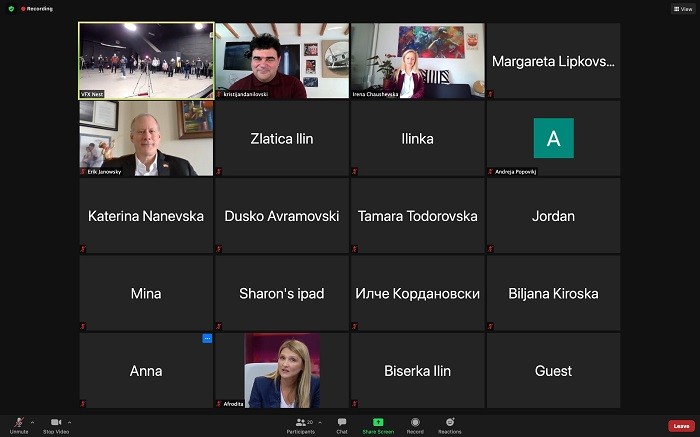
Task: Select Erik Janowsky's video tile
Action: [146, 138]
